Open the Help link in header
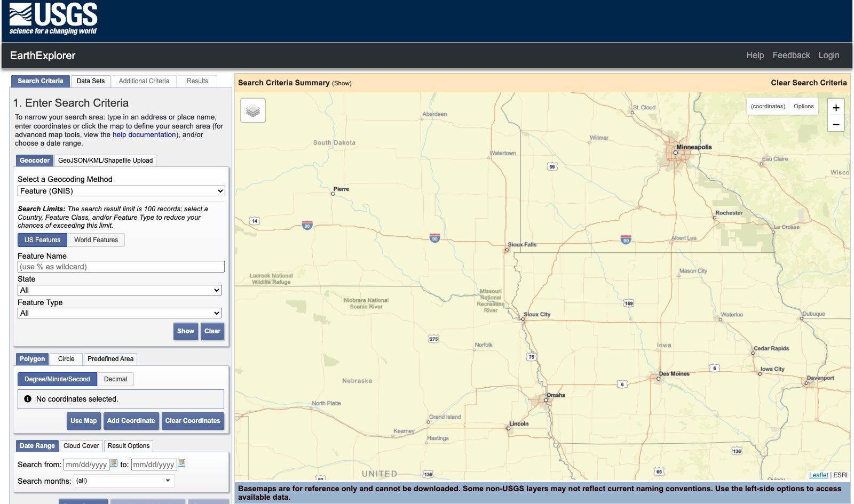The width and height of the screenshot is (854, 504). pos(755,55)
